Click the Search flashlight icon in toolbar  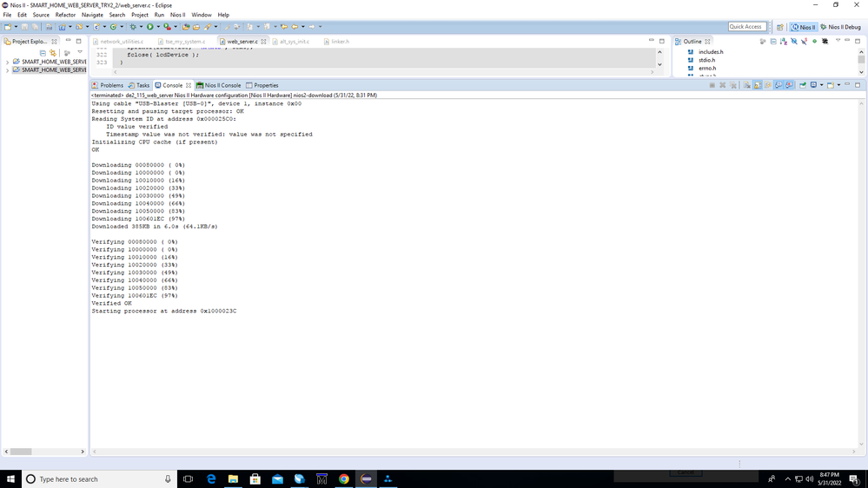207,27
